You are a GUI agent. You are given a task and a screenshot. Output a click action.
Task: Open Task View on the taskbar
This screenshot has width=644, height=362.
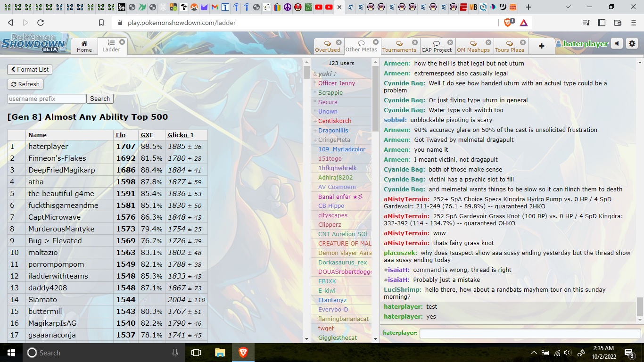click(196, 352)
